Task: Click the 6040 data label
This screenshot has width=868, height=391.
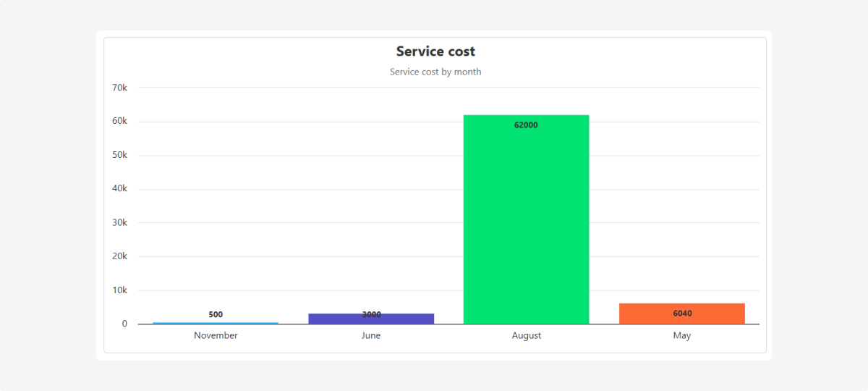Action: coord(681,314)
